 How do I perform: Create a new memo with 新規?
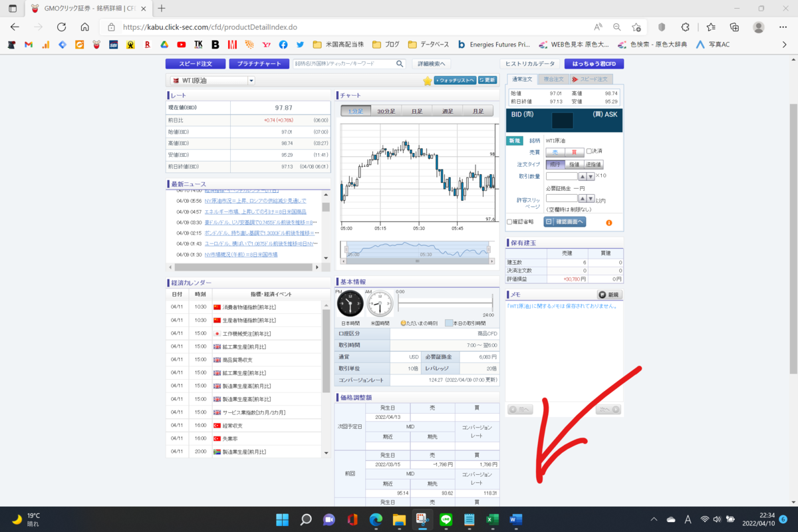[x=608, y=295]
